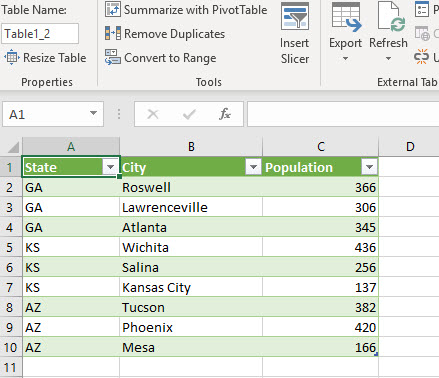Click the Tucson cell
Image resolution: width=439 pixels, height=378 pixels.
point(191,307)
